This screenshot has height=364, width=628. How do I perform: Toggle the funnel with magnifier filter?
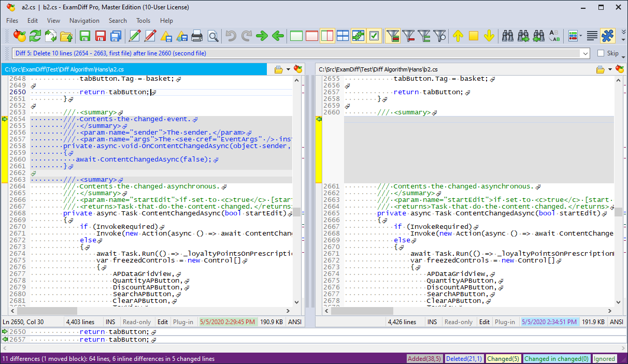point(439,36)
